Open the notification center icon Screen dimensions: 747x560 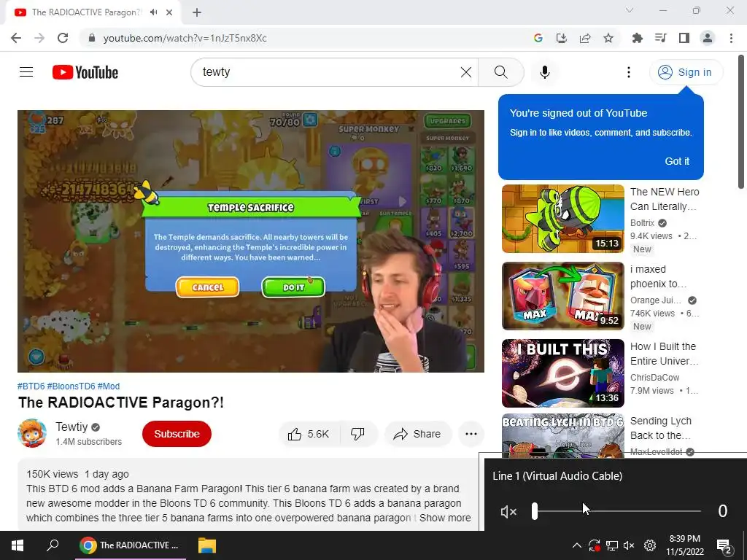click(x=724, y=546)
